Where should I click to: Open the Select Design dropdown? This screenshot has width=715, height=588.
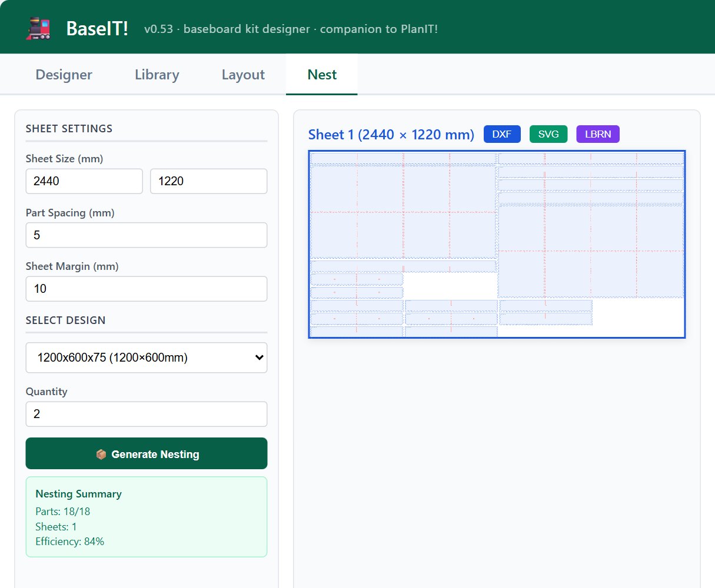tap(147, 358)
